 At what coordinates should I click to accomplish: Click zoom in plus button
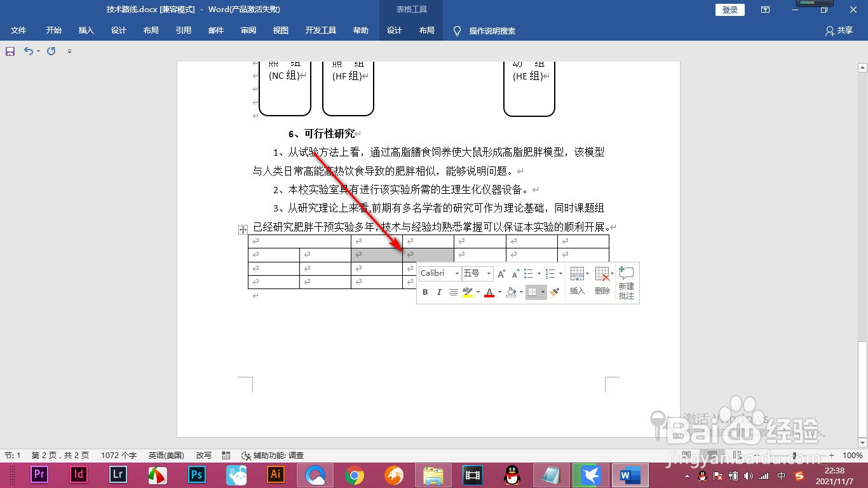[832, 456]
